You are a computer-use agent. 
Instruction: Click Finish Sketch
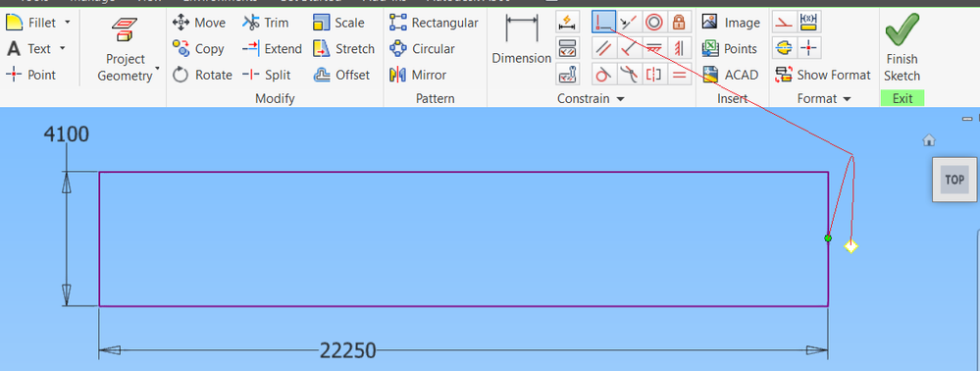[x=902, y=48]
